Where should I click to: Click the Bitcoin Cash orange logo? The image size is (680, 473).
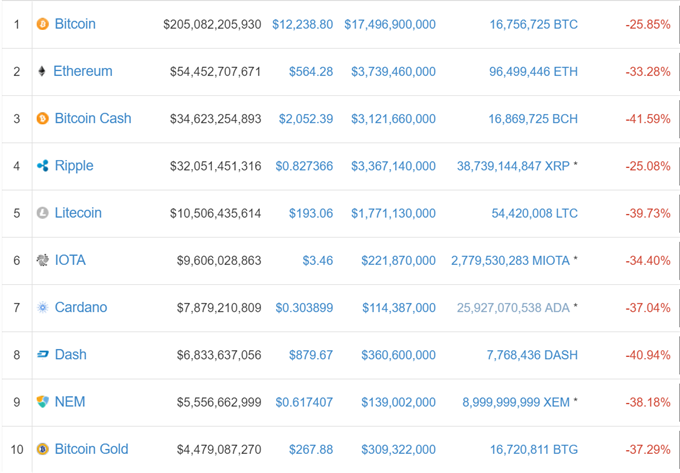42,118
